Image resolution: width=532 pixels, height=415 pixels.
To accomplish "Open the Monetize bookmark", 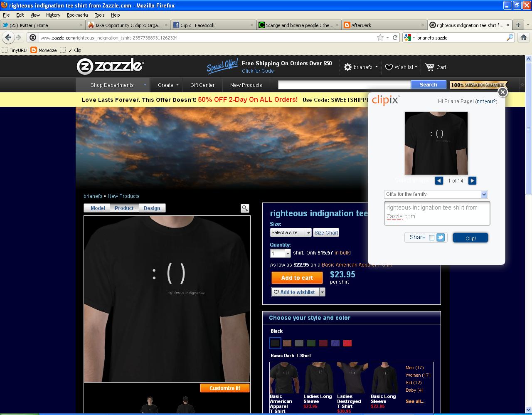I will [44, 50].
